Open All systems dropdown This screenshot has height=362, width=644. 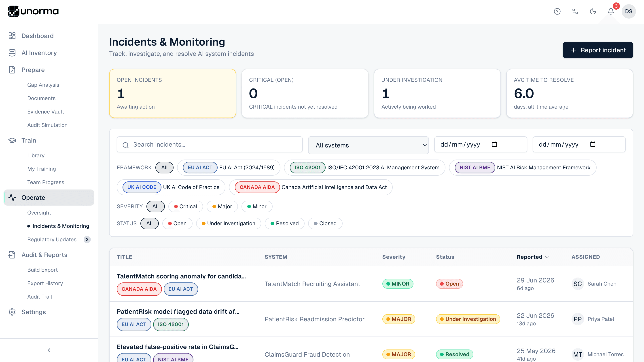(x=368, y=145)
